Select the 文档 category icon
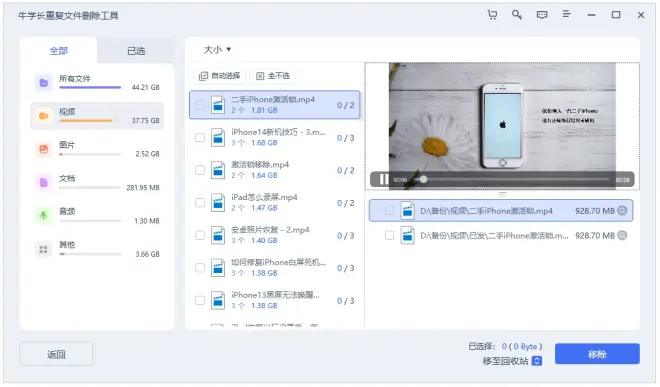The image size is (660, 387). point(43,182)
